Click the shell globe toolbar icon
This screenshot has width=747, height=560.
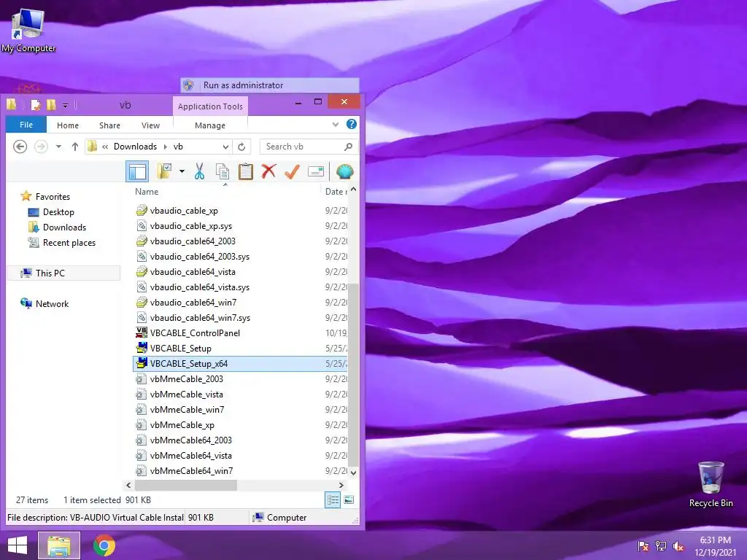[x=344, y=171]
